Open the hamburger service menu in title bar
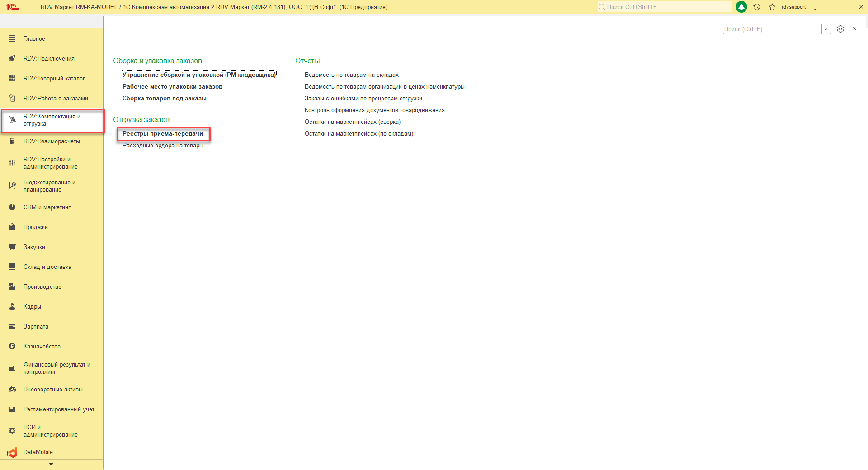 point(28,7)
